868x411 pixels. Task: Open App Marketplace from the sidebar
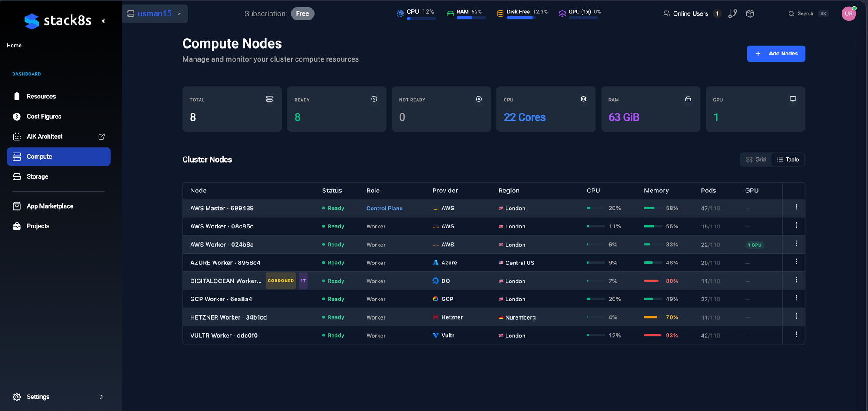50,206
